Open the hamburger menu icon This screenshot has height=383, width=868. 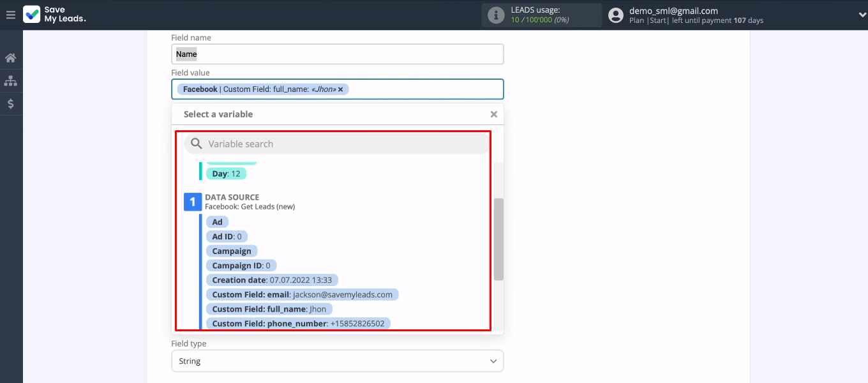click(x=10, y=15)
